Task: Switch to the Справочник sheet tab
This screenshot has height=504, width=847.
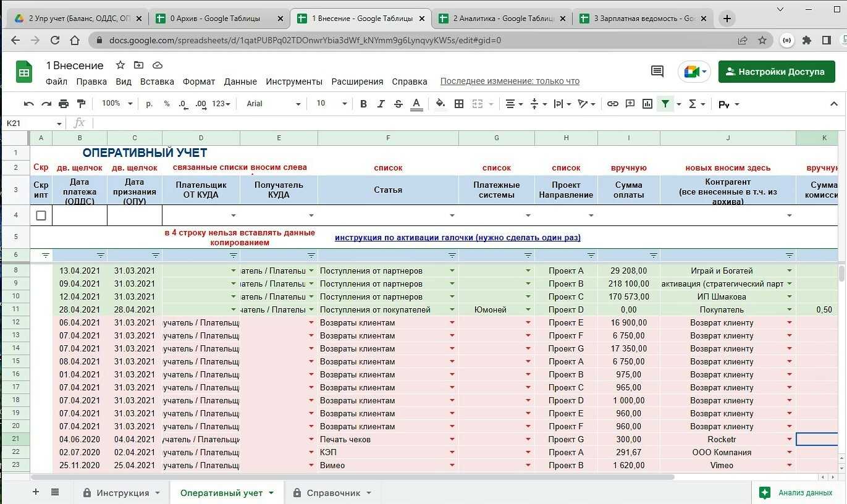Action: [x=332, y=493]
